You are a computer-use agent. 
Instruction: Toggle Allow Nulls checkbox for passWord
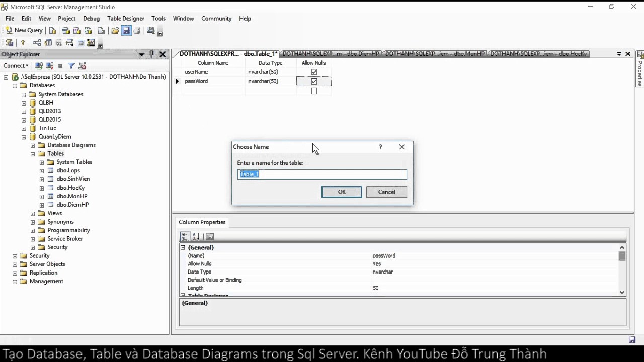coord(314,81)
